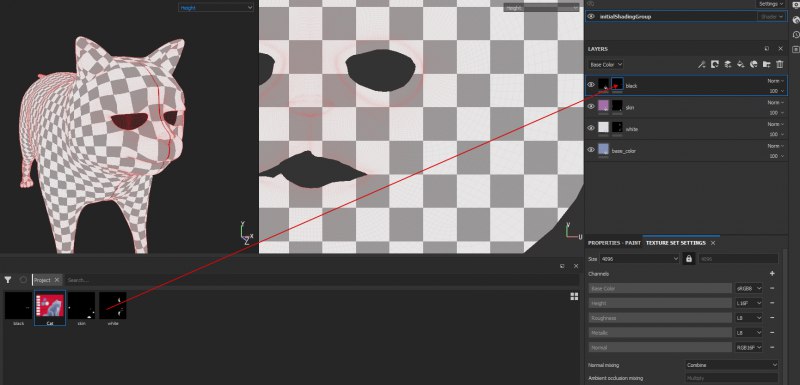Open the Normal mixing Combine dropdown
Screen dimensions: 800x385
[x=731, y=365]
